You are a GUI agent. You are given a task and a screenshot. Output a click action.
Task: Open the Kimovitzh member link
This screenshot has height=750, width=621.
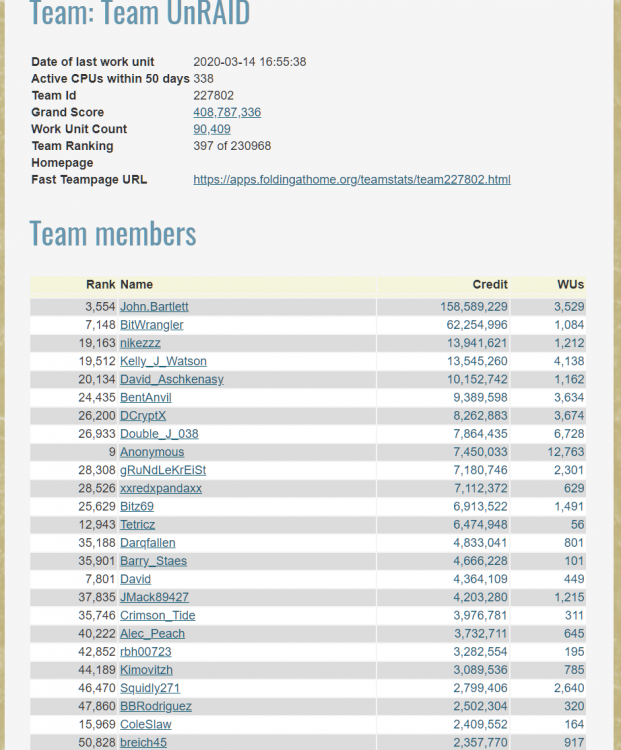[146, 670]
